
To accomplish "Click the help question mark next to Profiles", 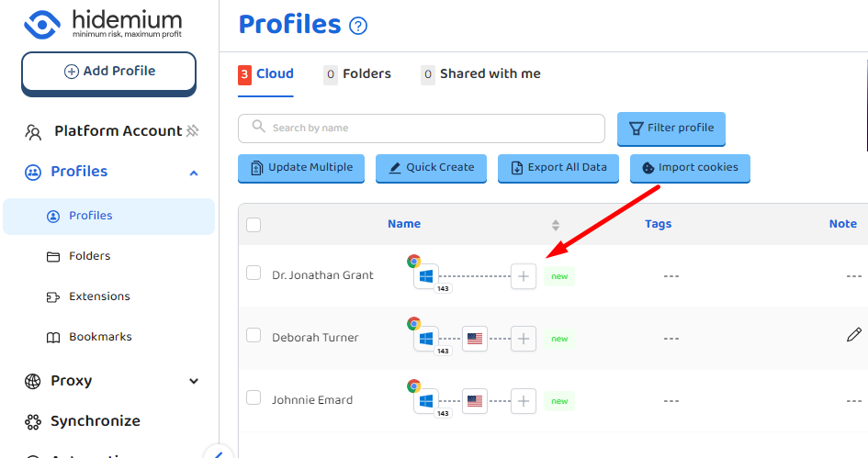I will tap(358, 26).
